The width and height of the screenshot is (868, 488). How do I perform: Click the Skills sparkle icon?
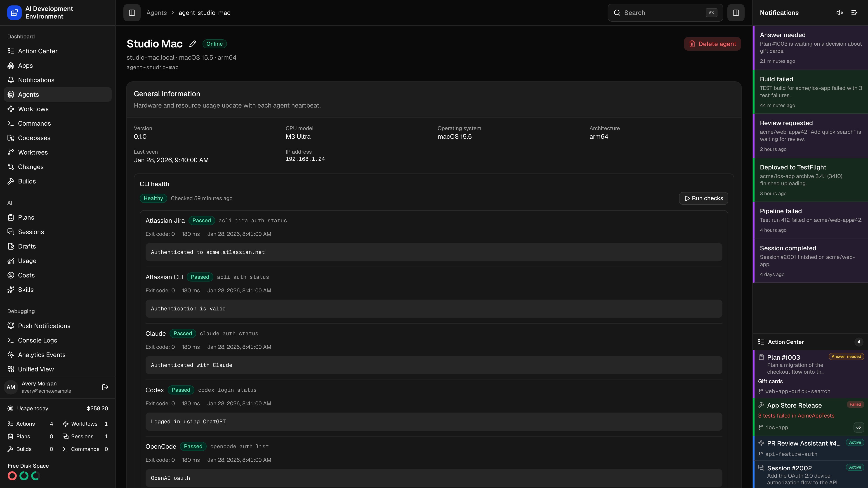pyautogui.click(x=11, y=290)
